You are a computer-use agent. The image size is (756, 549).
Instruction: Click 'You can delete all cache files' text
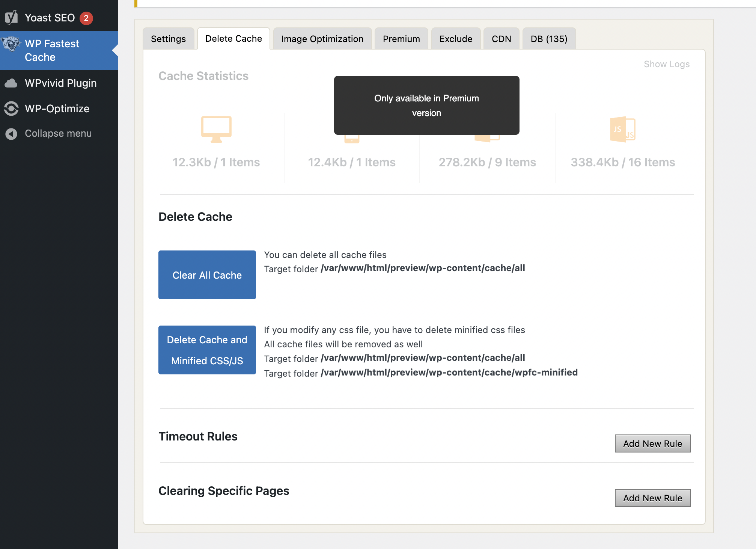[x=325, y=255]
